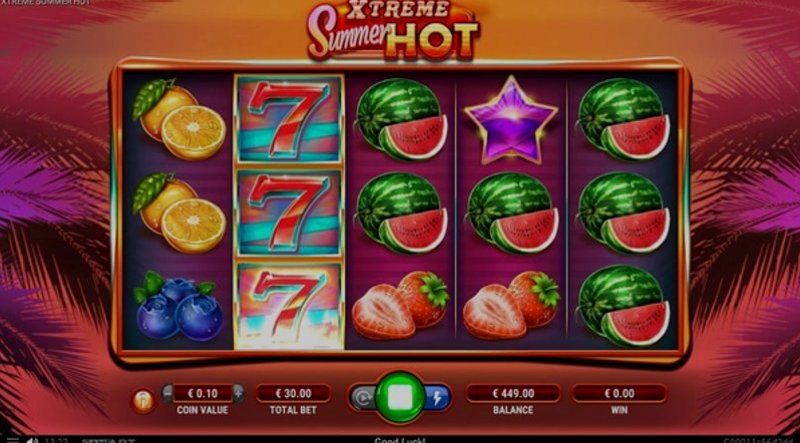Open the hamburger menu in the bottom bar

coord(12,439)
